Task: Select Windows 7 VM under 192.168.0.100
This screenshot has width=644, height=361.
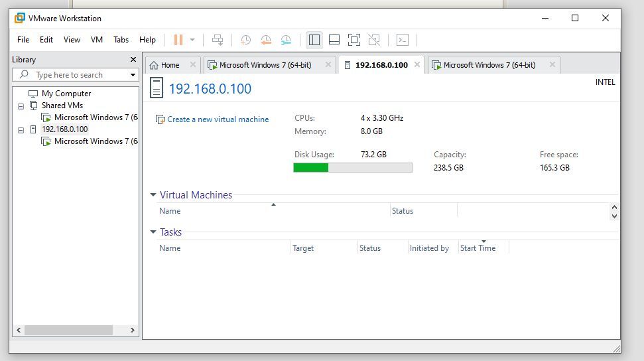Action: point(90,141)
